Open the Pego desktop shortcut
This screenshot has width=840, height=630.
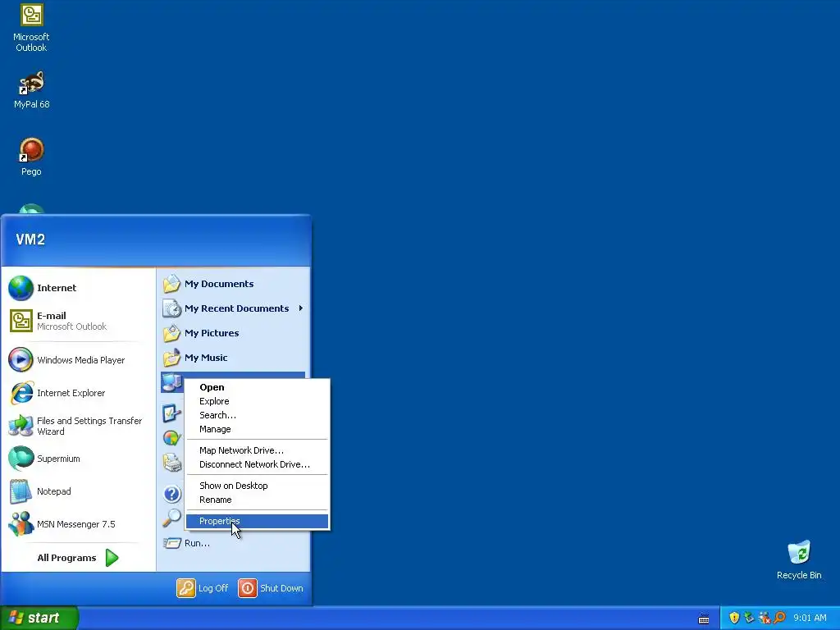pyautogui.click(x=32, y=157)
